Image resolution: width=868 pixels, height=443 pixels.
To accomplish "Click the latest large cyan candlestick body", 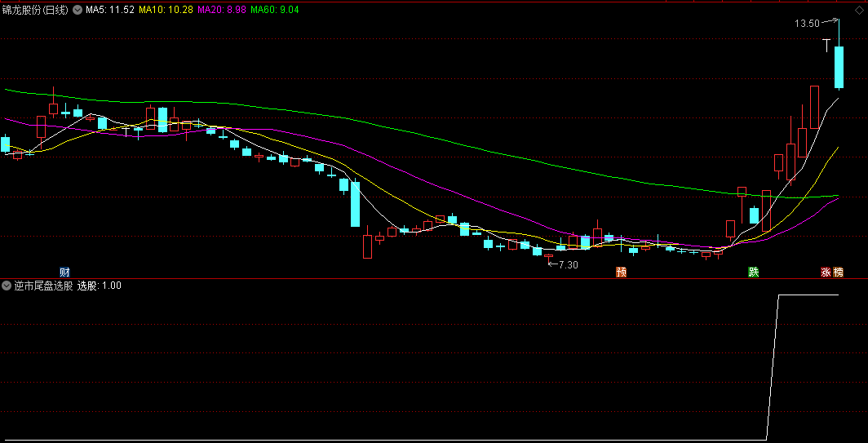I will pos(839,67).
